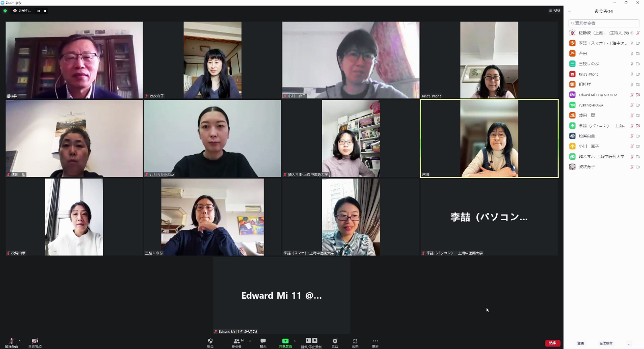Screen dimensions: 644x349
Task: Click the search participants (查找参会者) field
Action: tap(603, 23)
